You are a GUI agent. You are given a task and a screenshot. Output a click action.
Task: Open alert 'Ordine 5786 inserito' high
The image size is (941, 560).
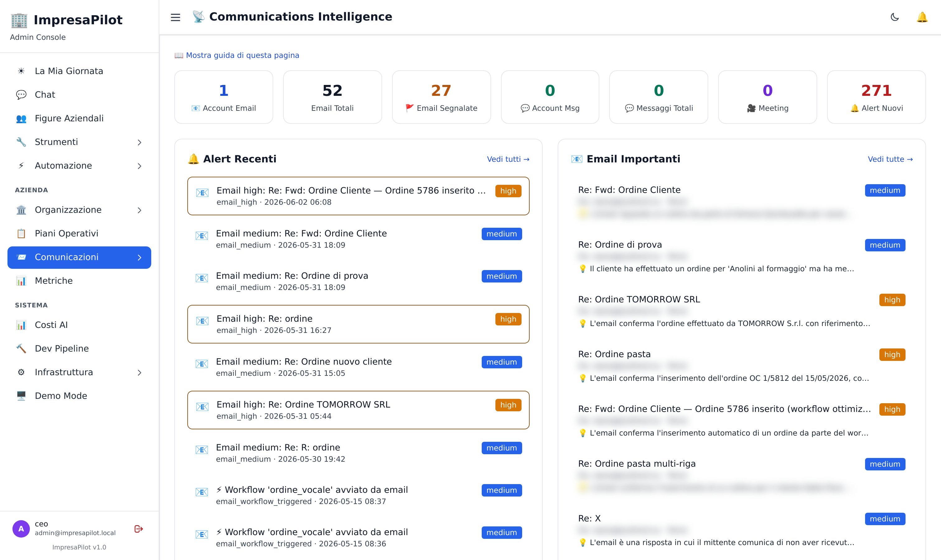coord(358,196)
